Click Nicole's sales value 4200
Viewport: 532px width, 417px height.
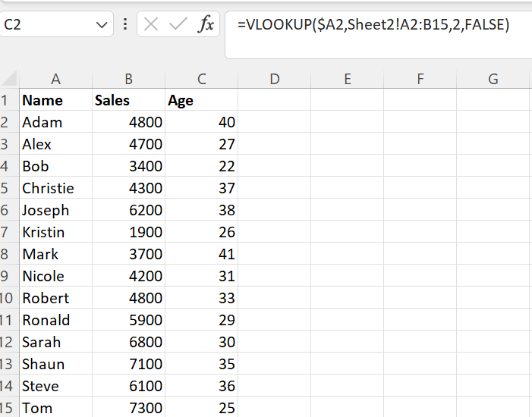128,276
